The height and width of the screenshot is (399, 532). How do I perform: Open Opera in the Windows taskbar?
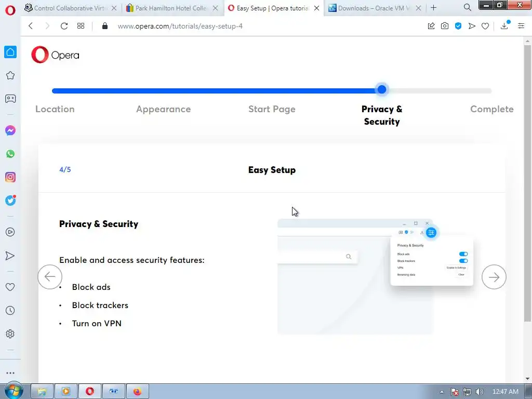pyautogui.click(x=89, y=392)
